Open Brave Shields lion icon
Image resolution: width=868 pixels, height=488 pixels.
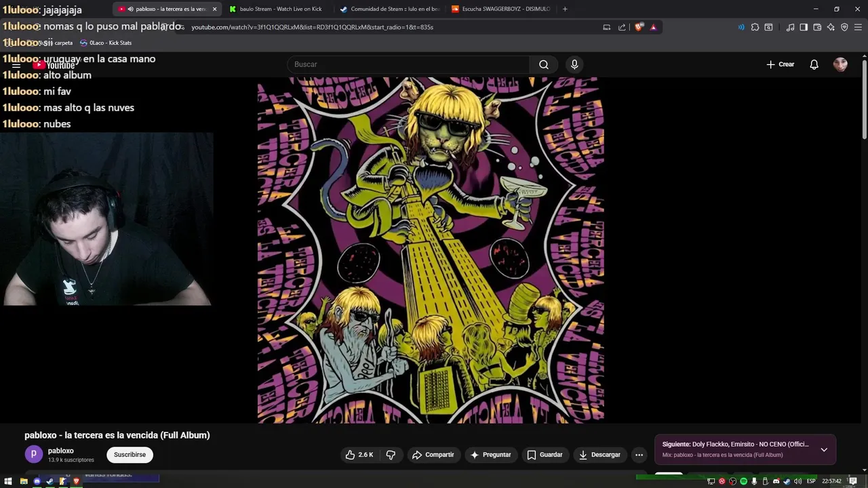pos(639,27)
